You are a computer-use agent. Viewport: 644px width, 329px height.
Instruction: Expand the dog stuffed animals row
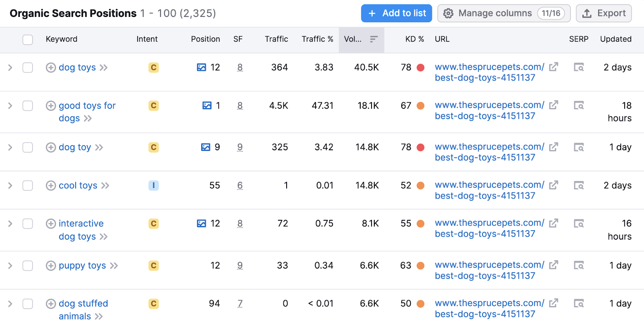click(10, 304)
